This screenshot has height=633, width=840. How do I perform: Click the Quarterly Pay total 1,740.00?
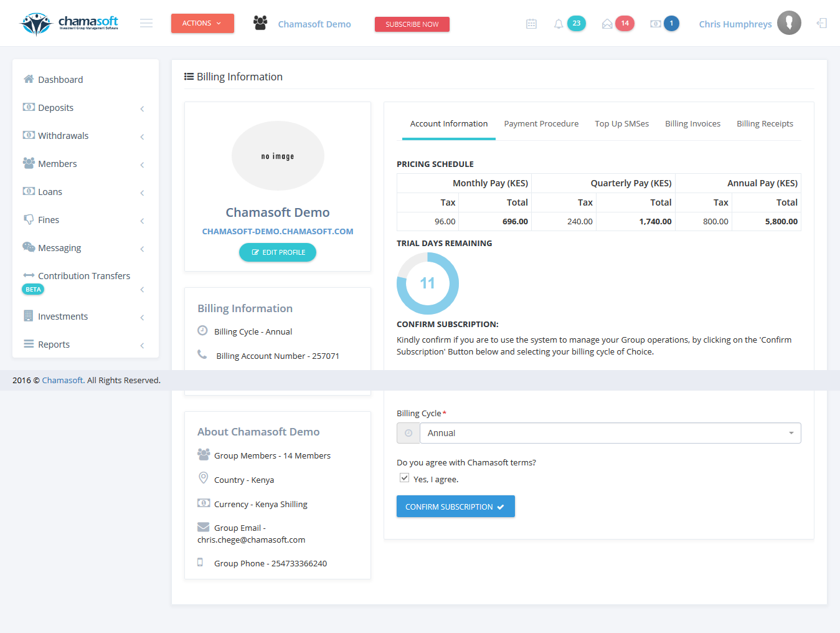[655, 221]
